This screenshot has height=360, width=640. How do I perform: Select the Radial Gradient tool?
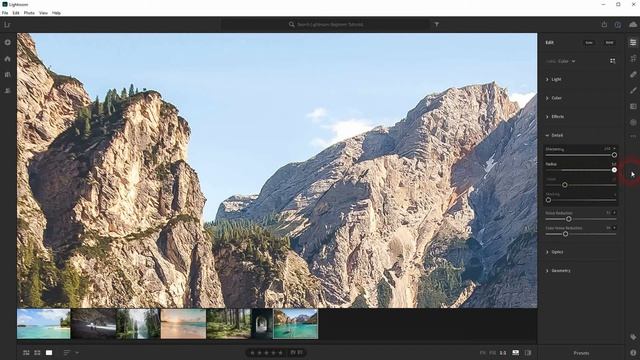click(633, 122)
